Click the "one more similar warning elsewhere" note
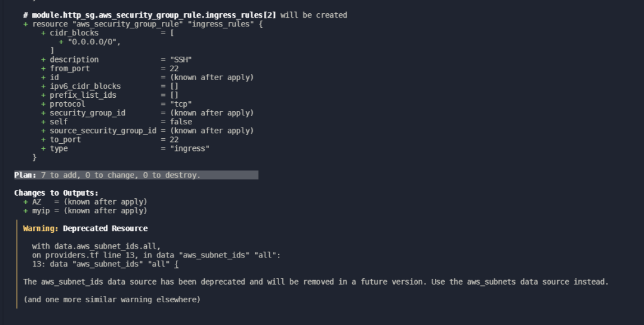Viewport: 644px width, 325px height. pos(112,299)
